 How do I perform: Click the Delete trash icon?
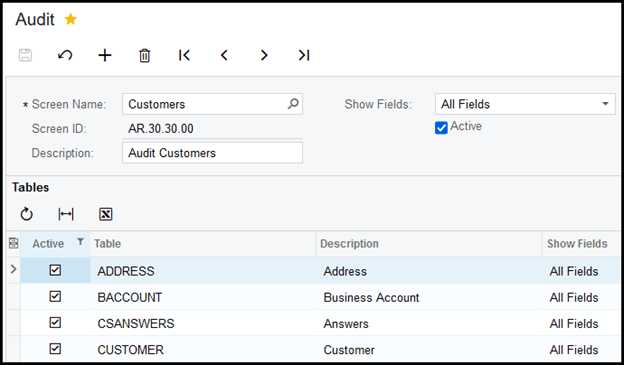coord(144,55)
